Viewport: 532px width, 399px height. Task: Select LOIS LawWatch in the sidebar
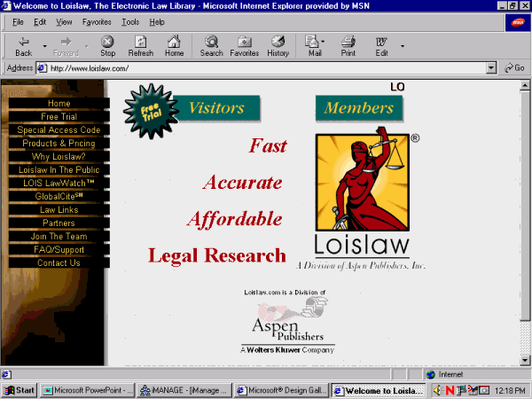[59, 184]
